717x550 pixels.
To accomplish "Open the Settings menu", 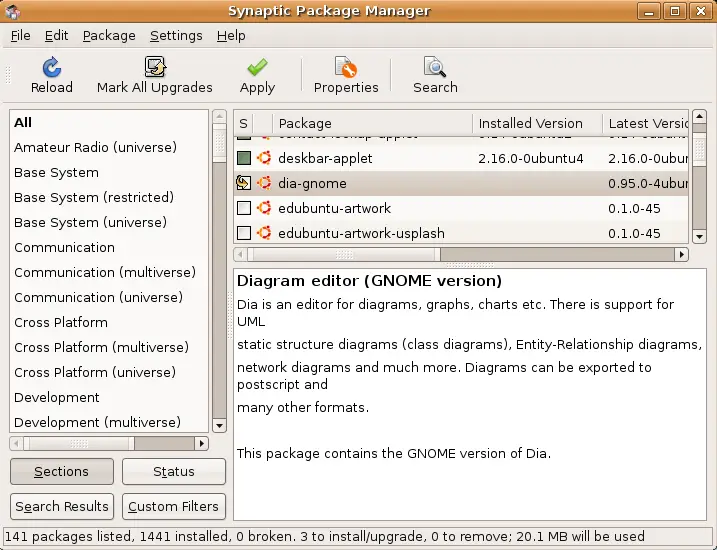I will (x=176, y=36).
